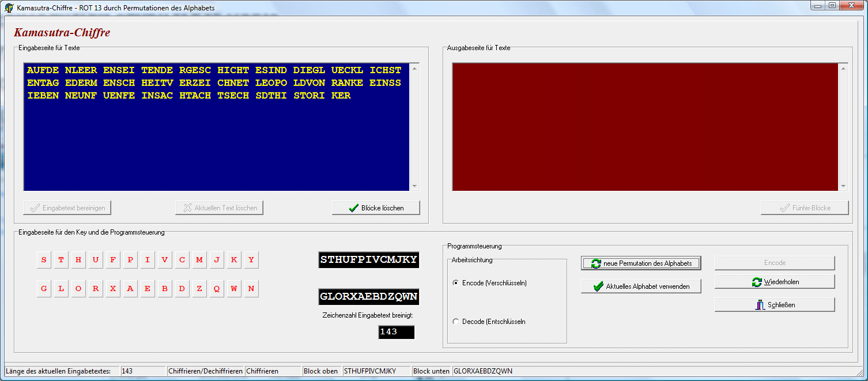Click status bar value Chiffrieren
The height and width of the screenshot is (381, 868).
tap(273, 371)
